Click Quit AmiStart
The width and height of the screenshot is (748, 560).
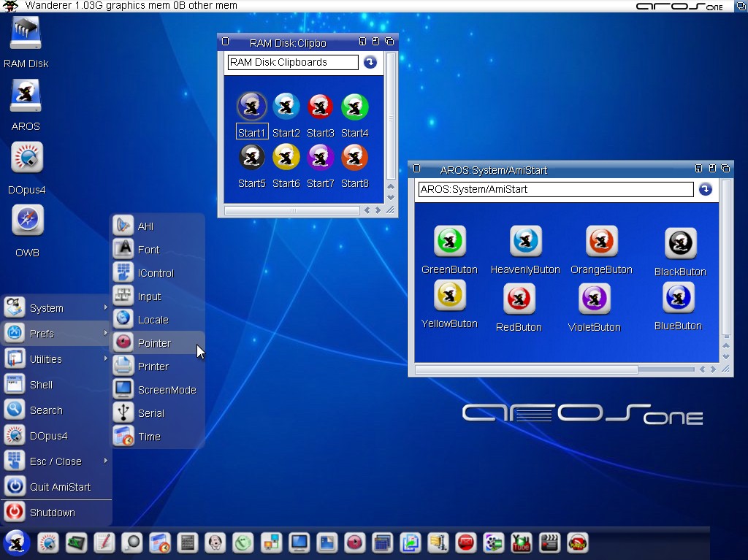[x=60, y=487]
